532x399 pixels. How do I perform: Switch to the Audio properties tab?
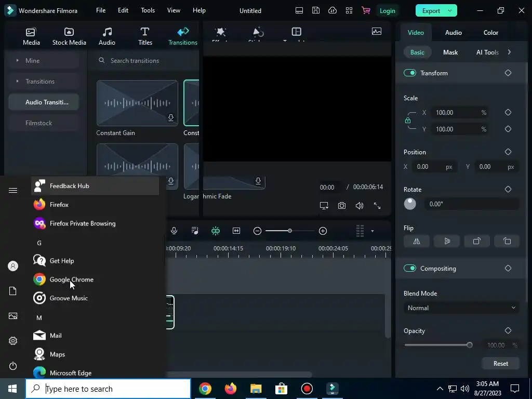coord(453,33)
